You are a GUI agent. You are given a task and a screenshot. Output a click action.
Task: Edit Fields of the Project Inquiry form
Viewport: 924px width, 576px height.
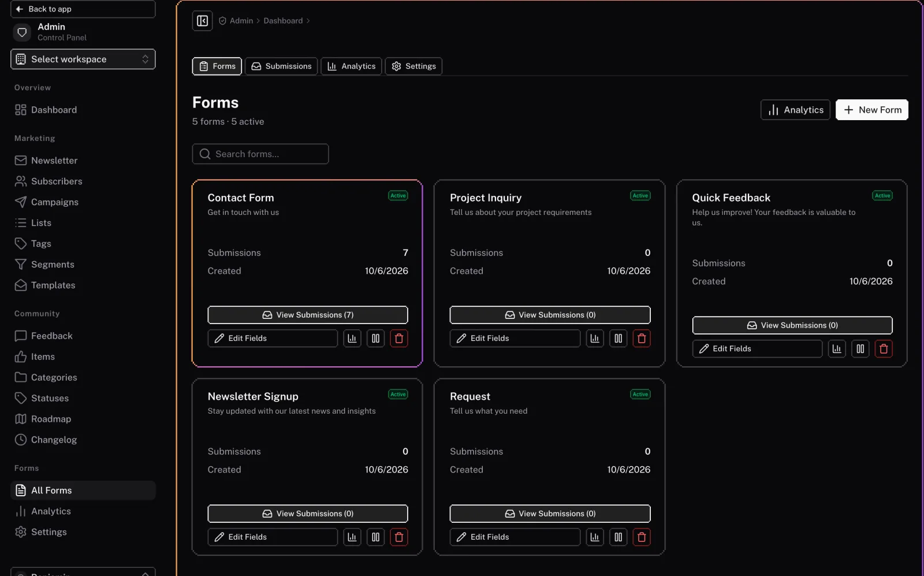coord(515,339)
